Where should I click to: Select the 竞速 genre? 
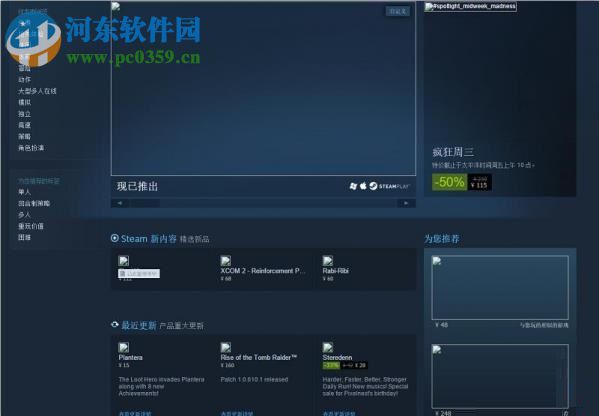click(24, 125)
